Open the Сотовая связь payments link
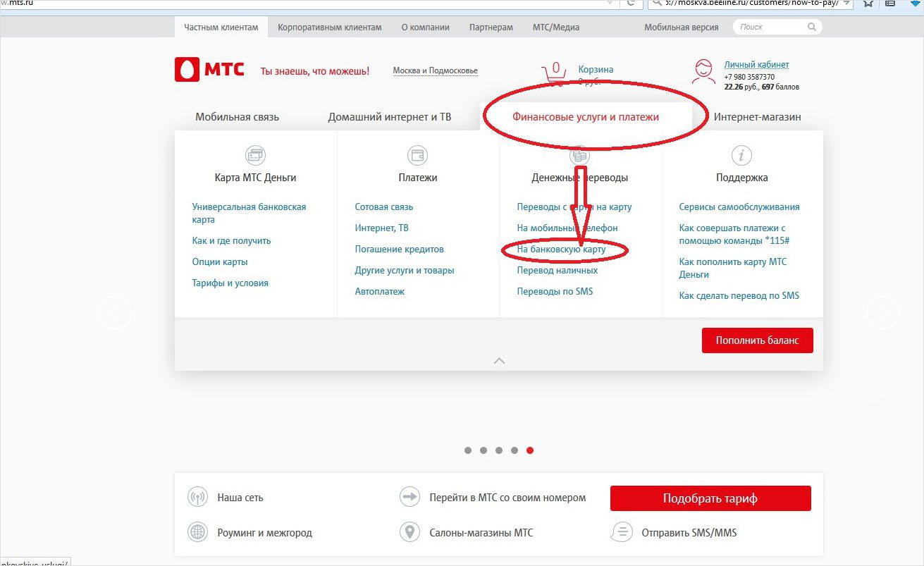 pyautogui.click(x=384, y=207)
